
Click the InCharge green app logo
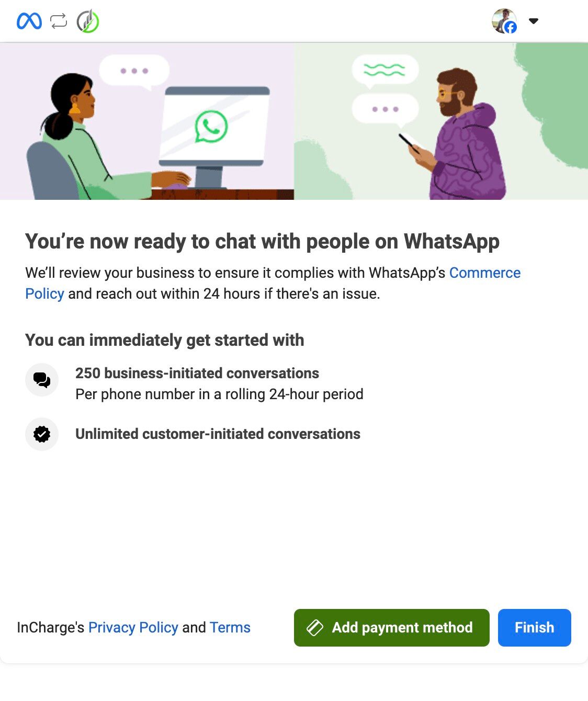click(88, 21)
